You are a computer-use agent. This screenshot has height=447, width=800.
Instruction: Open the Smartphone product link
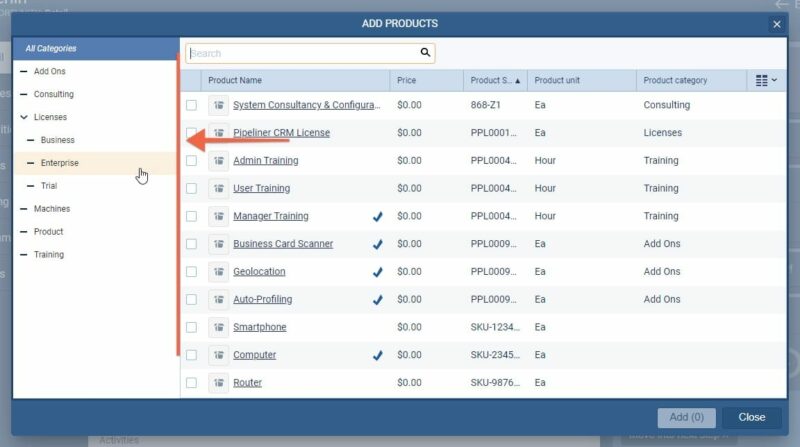260,327
